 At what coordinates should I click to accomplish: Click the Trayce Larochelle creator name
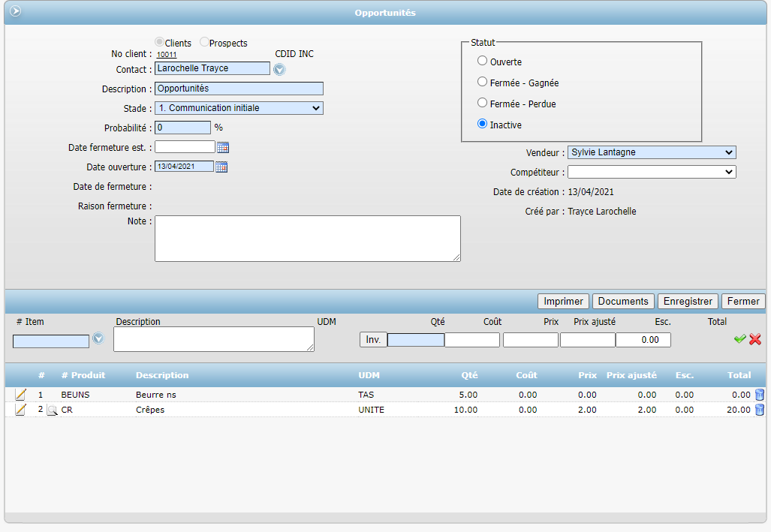click(602, 212)
